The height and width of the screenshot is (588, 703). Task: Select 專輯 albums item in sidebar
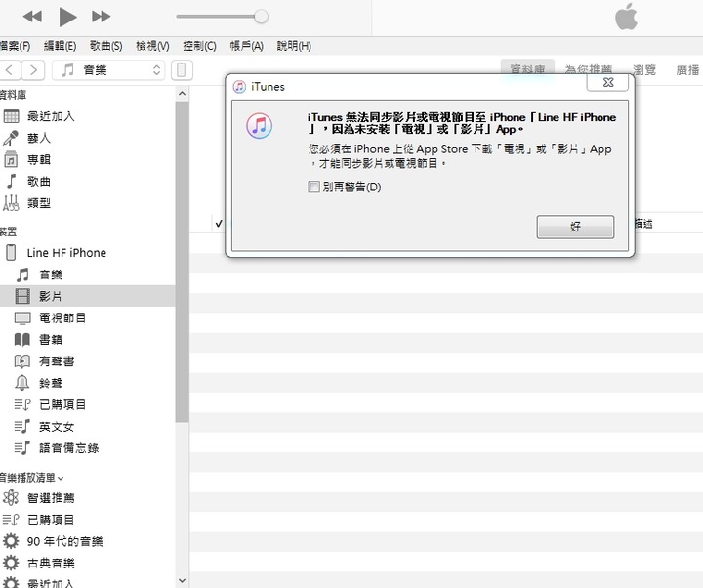click(x=88, y=159)
